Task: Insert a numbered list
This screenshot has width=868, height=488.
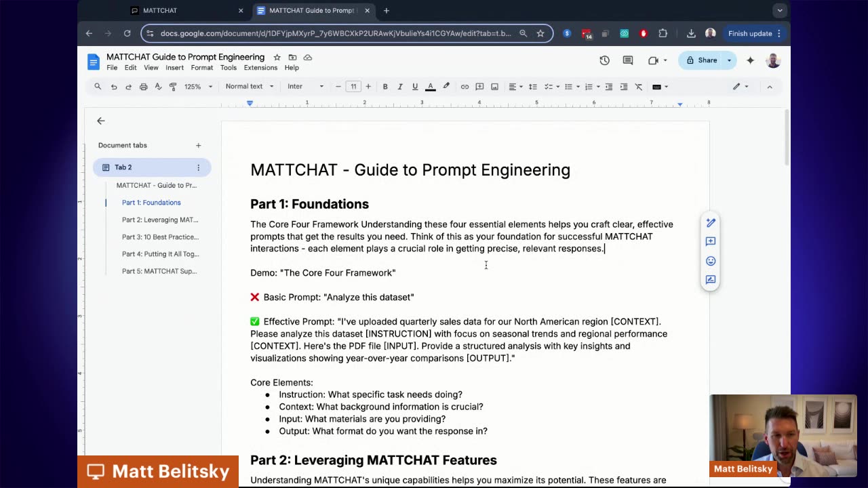Action: [591, 87]
